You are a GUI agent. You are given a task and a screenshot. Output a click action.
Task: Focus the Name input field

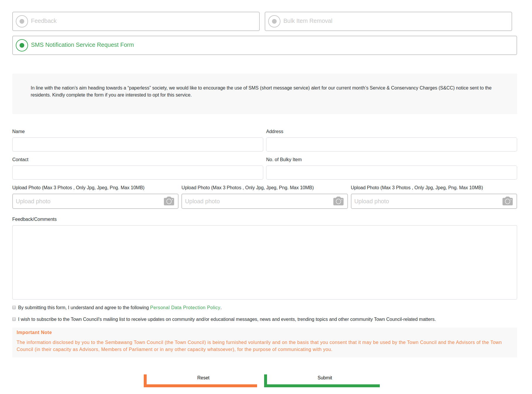pyautogui.click(x=138, y=144)
